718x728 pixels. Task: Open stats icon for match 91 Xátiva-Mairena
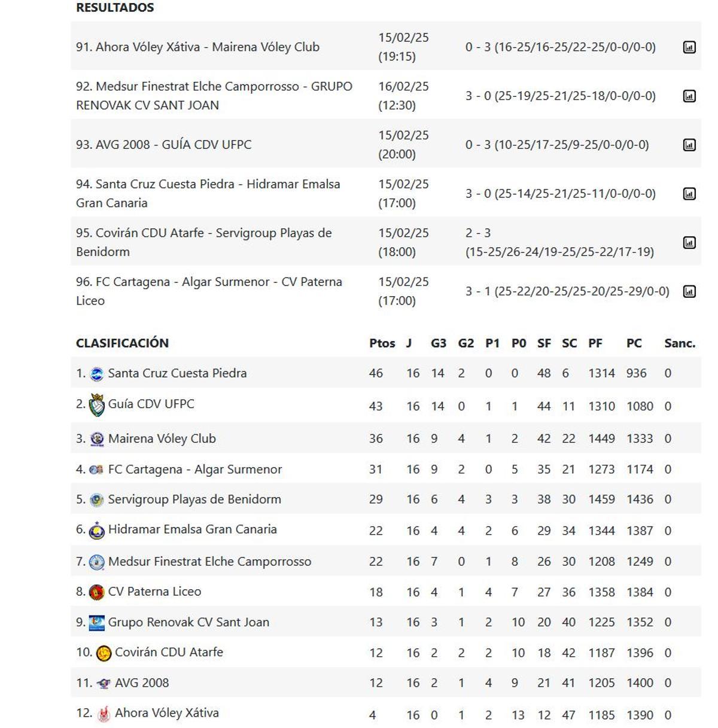[689, 47]
